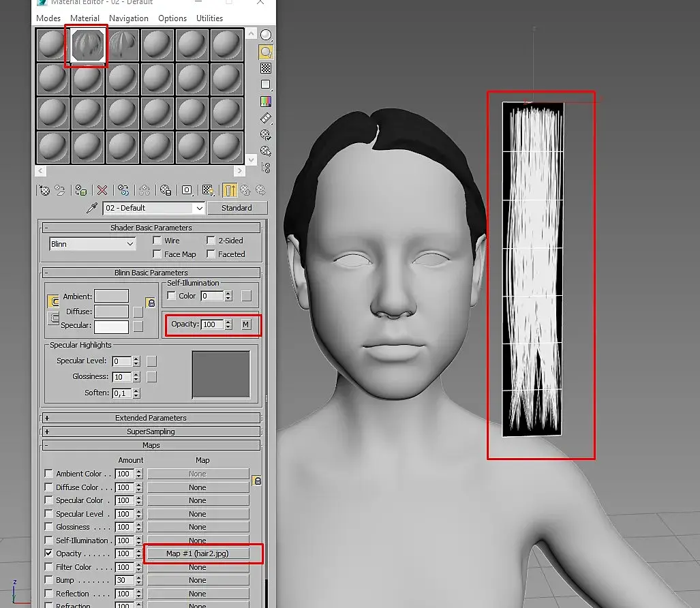
Task: Toggle the checkered sample Background icon
Action: (266, 68)
